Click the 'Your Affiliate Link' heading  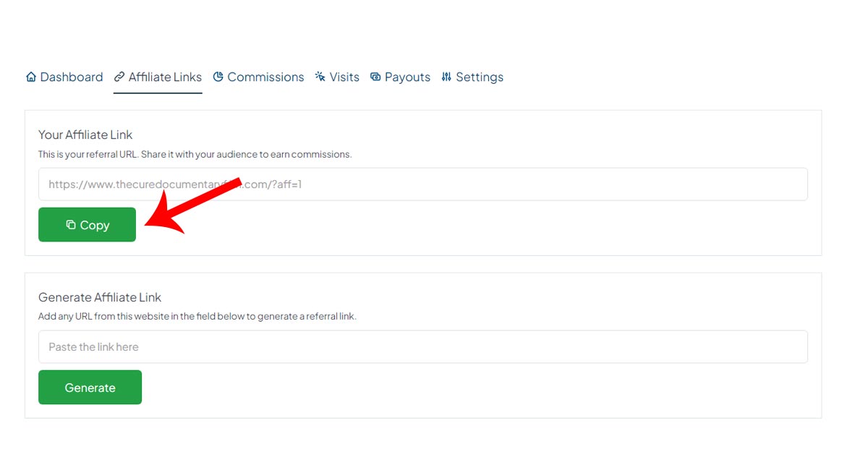pos(85,134)
